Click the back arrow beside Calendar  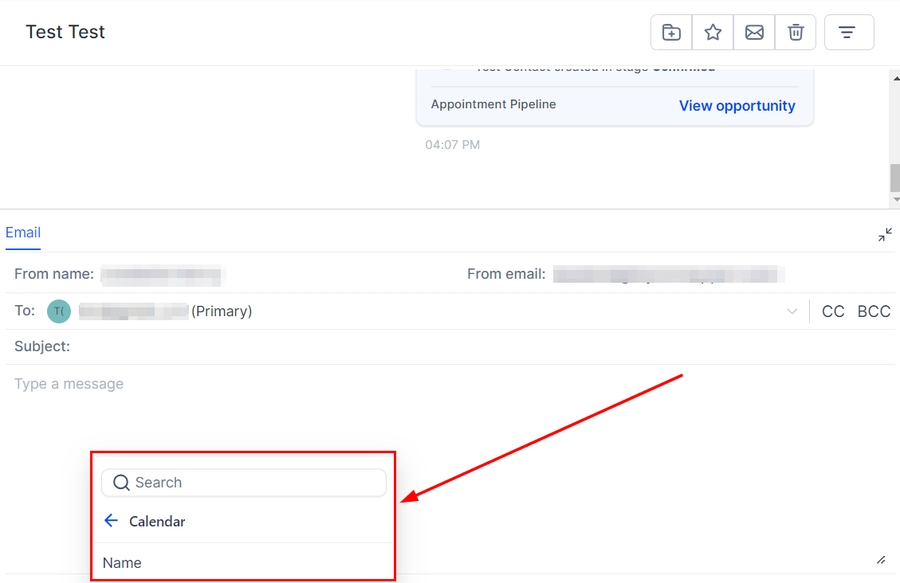point(111,521)
